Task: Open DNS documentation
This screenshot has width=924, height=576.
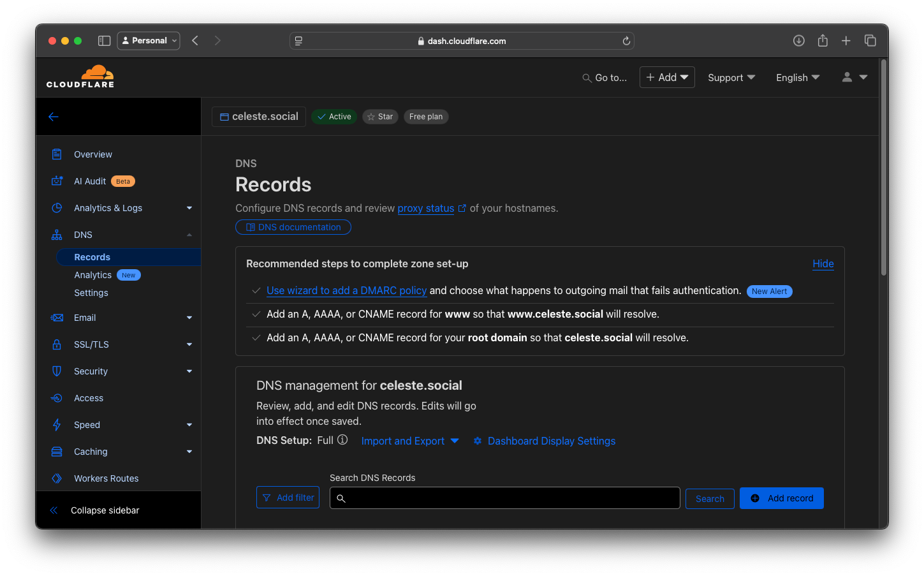Action: (x=293, y=227)
